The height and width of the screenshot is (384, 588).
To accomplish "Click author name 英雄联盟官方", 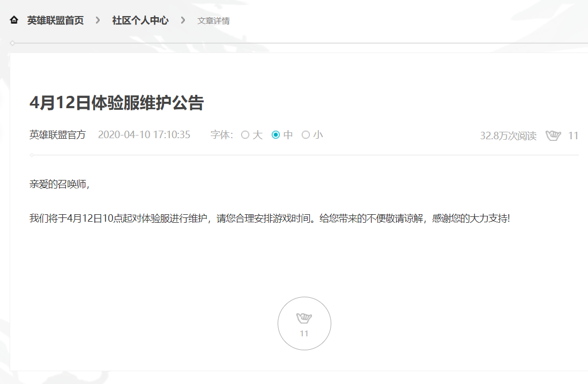I will pyautogui.click(x=57, y=135).
